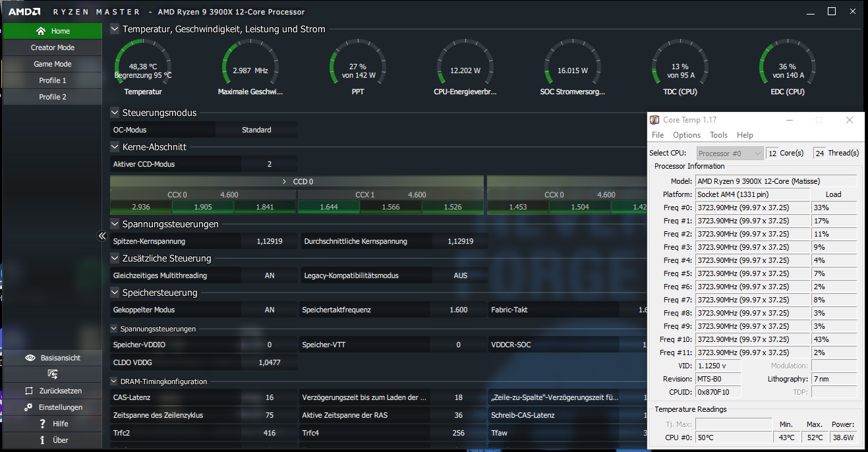This screenshot has width=868, height=452.
Task: Open the Tools menu in Core Temp
Action: click(718, 135)
